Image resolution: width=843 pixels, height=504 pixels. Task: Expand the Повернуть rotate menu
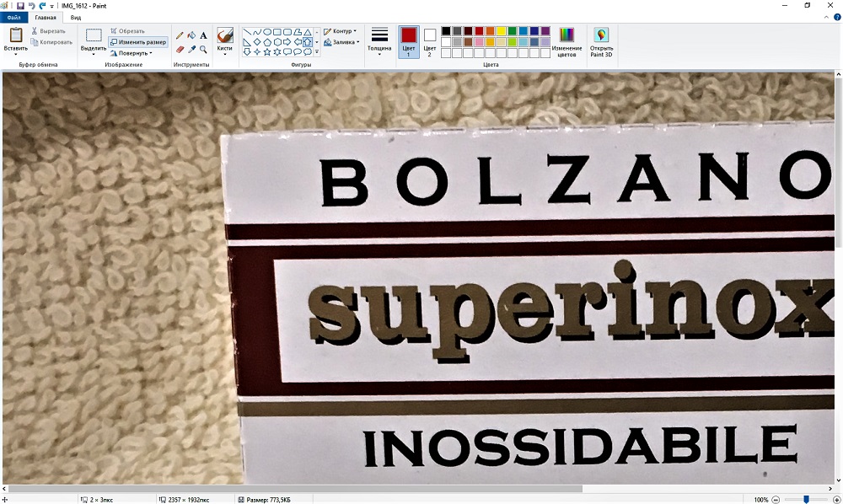click(132, 53)
